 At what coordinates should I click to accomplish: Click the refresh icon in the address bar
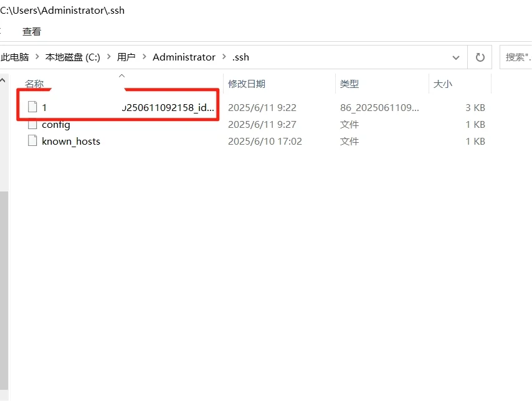click(x=480, y=57)
